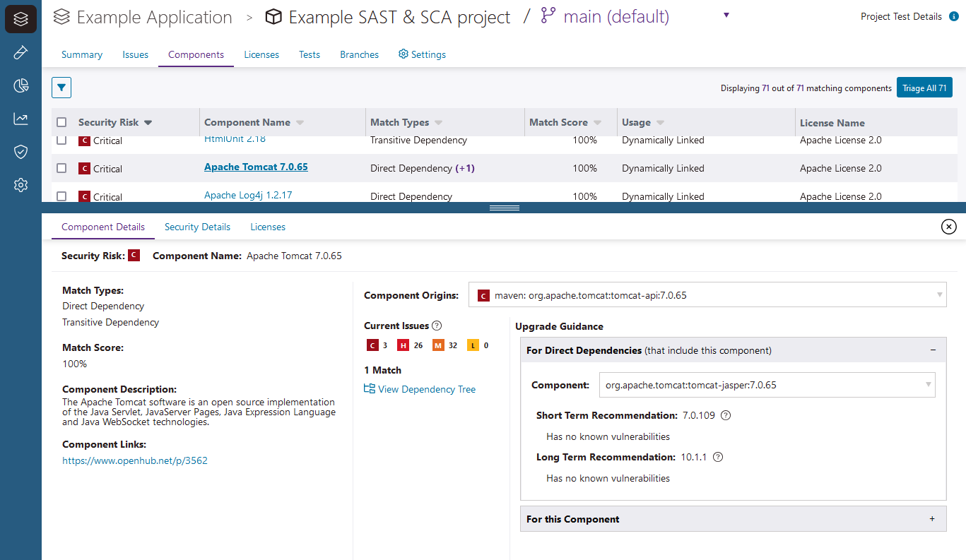Close the component details panel
The image size is (966, 560).
(949, 226)
